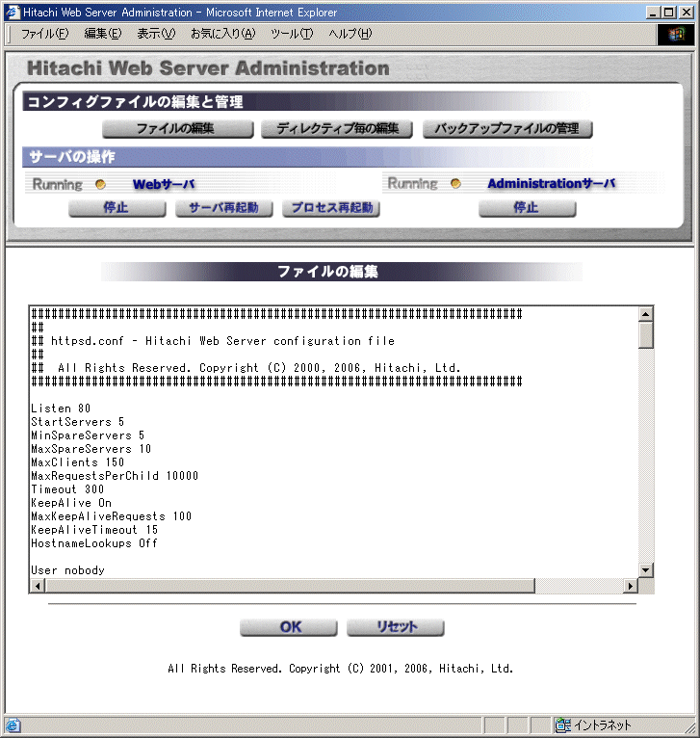Image resolution: width=700 pixels, height=738 pixels.
Task: Click the イントラネット status bar text
Action: point(602,725)
